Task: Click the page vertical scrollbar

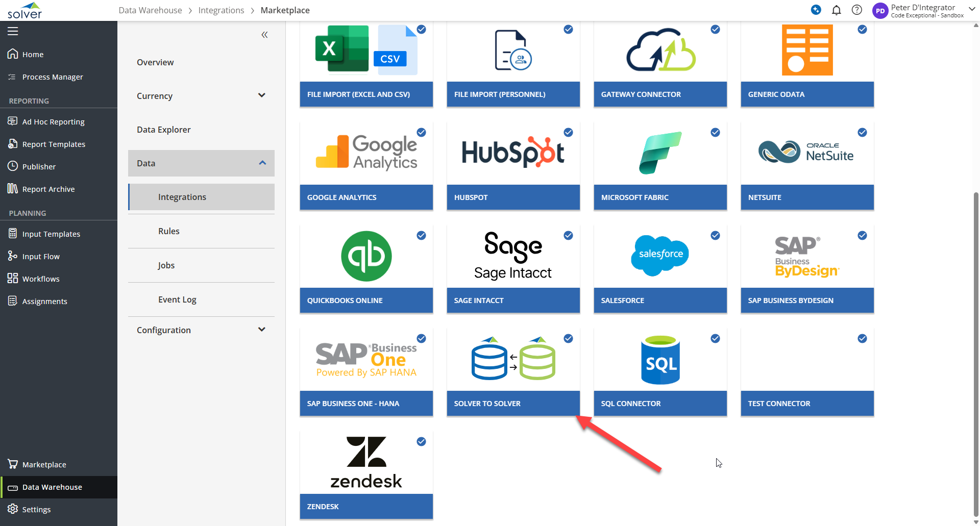Action: tap(976, 354)
